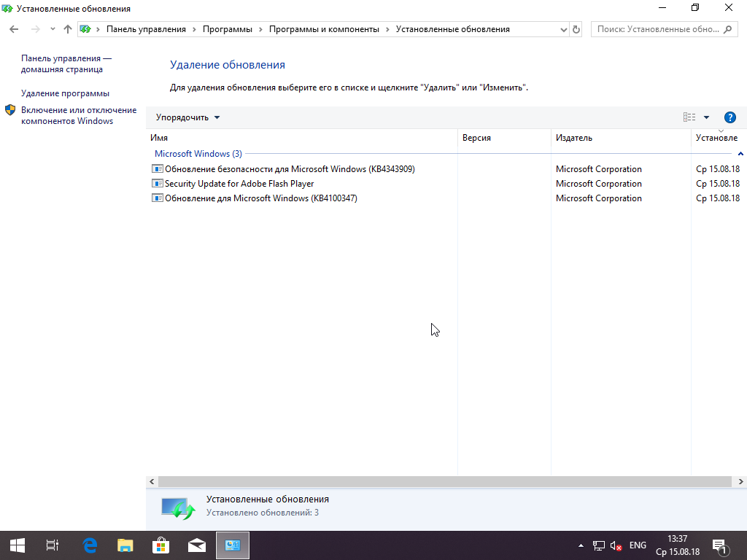Click the horizontal scrollbar right arrow
Screen dimensions: 747x560
(741, 481)
